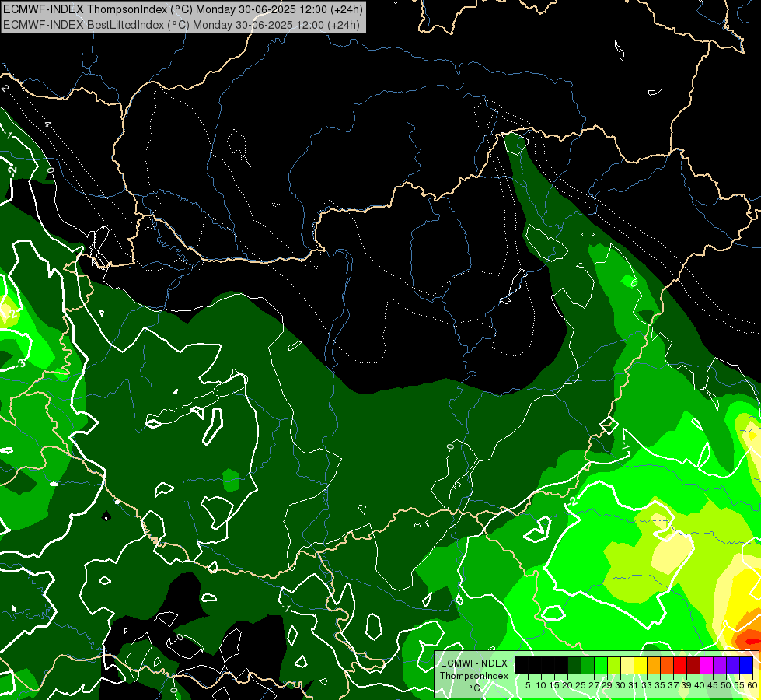Click legend scale value 30
This screenshot has width=761, height=700.
[x=620, y=685]
